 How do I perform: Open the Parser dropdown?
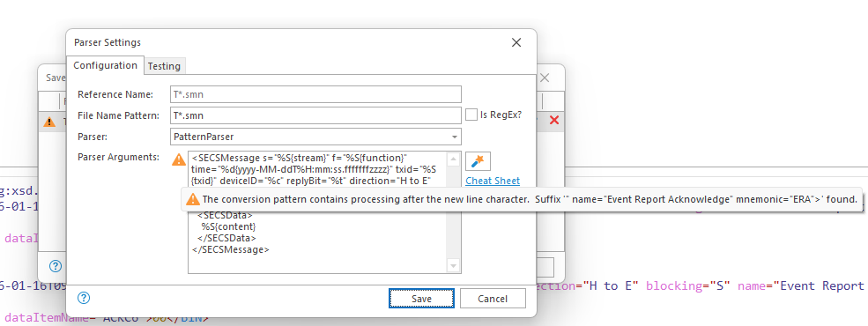point(315,137)
